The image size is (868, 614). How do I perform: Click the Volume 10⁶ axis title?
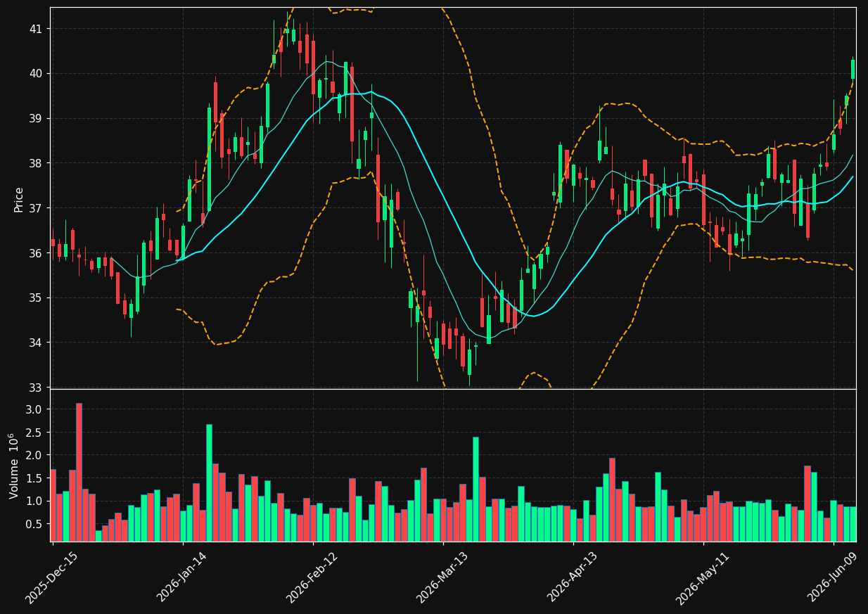[15, 466]
